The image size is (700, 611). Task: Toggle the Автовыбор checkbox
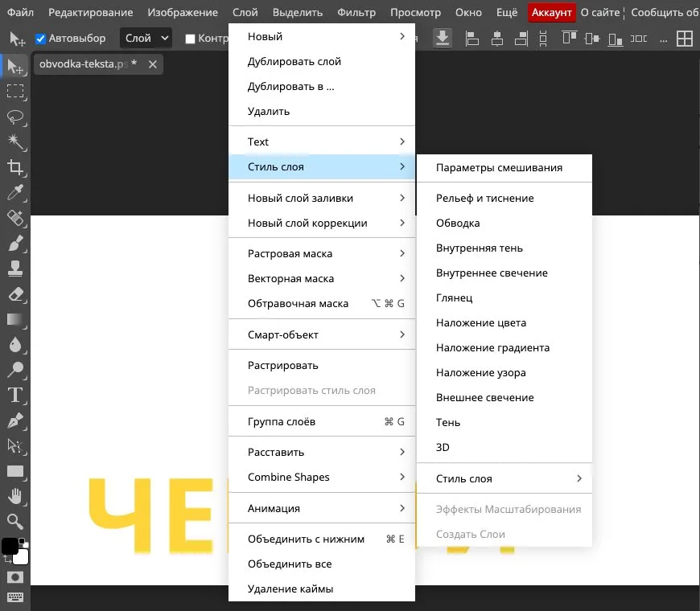point(40,39)
